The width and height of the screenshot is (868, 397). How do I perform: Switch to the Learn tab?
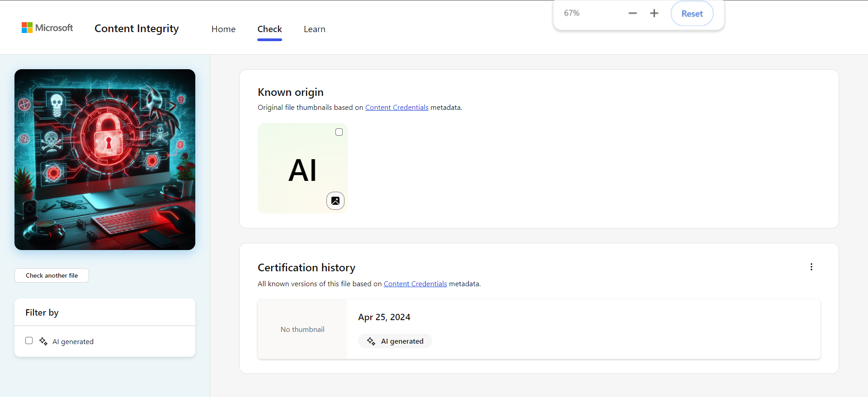[315, 29]
